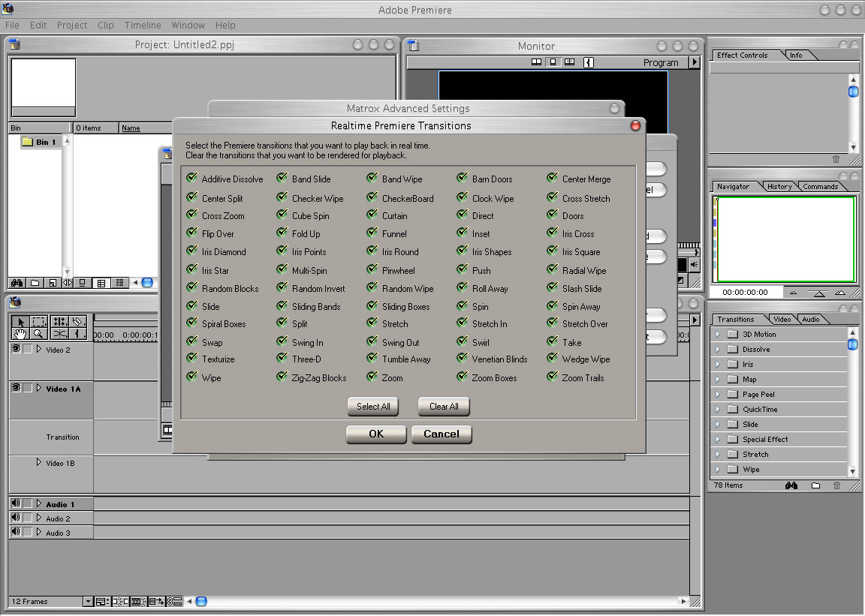The width and height of the screenshot is (865, 616).
Task: Expand Special Effect transitions folder
Action: (718, 440)
